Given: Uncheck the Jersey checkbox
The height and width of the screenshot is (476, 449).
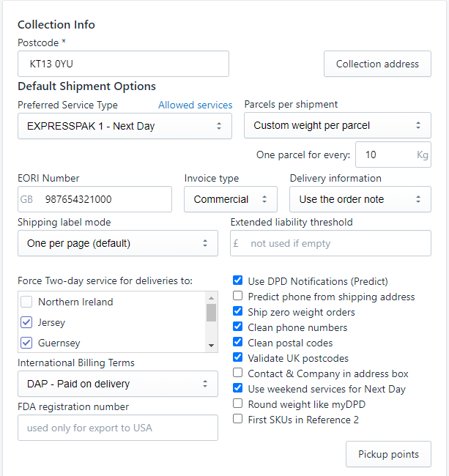Looking at the screenshot, I should tap(26, 322).
